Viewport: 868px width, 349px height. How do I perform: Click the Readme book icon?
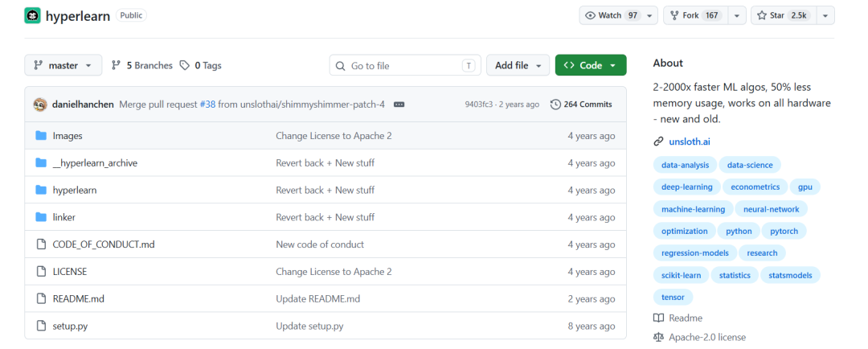point(658,318)
